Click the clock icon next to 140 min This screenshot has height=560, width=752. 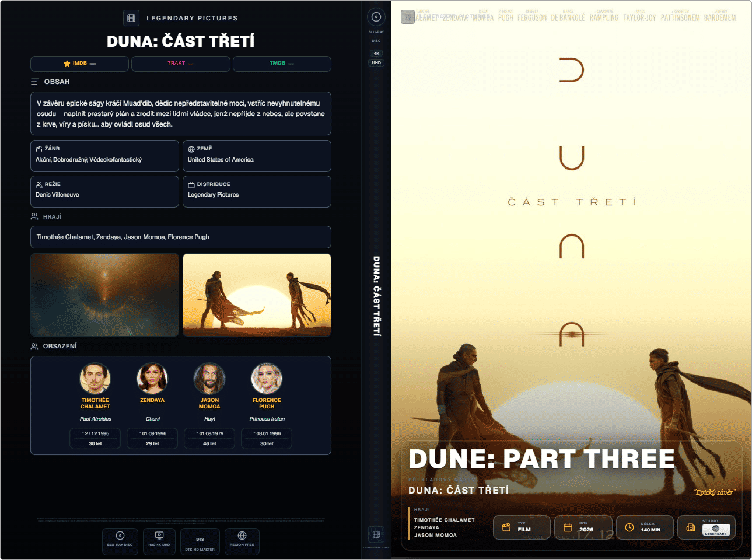[629, 527]
